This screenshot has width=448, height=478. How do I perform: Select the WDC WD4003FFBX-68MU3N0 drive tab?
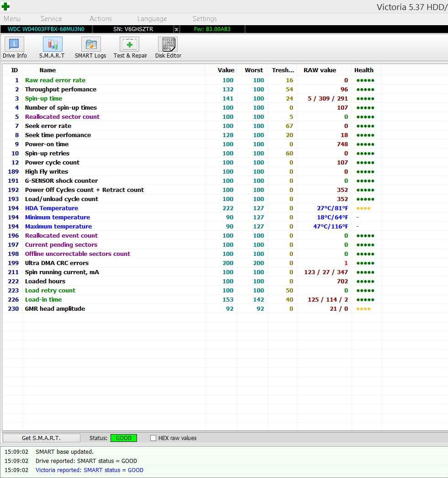point(46,29)
